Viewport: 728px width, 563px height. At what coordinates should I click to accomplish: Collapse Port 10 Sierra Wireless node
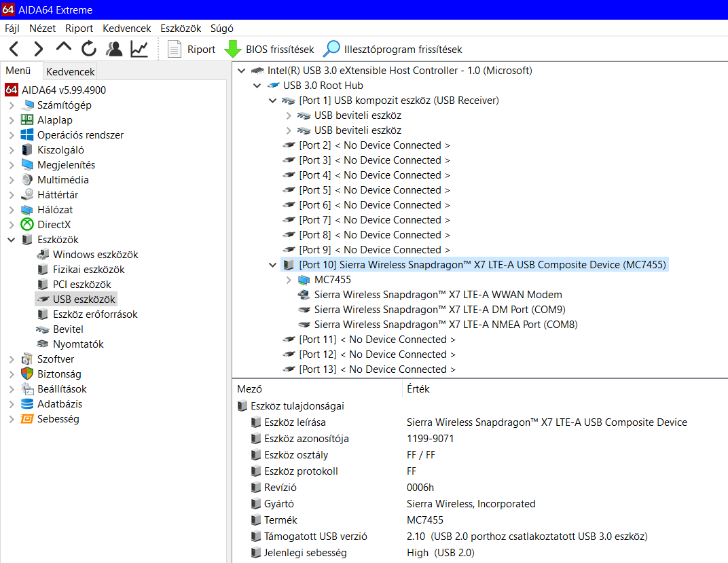click(x=272, y=265)
